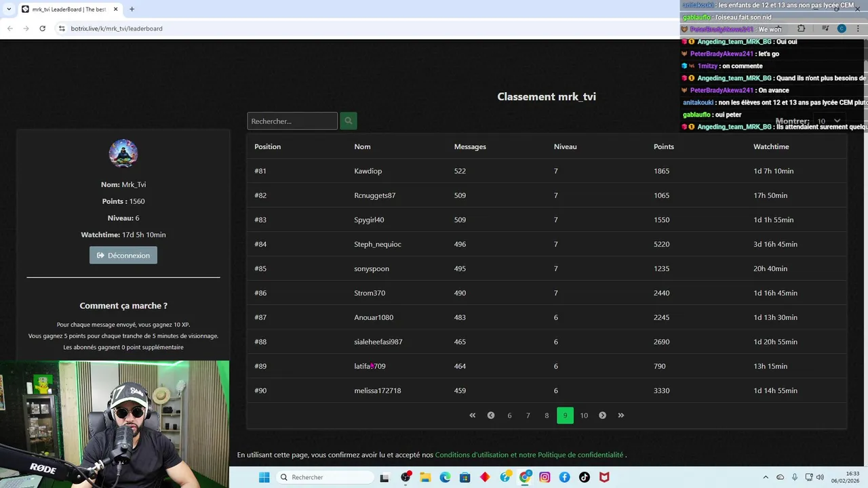The height and width of the screenshot is (488, 868).
Task: Close the leaderboard browser tab
Action: coord(115,9)
